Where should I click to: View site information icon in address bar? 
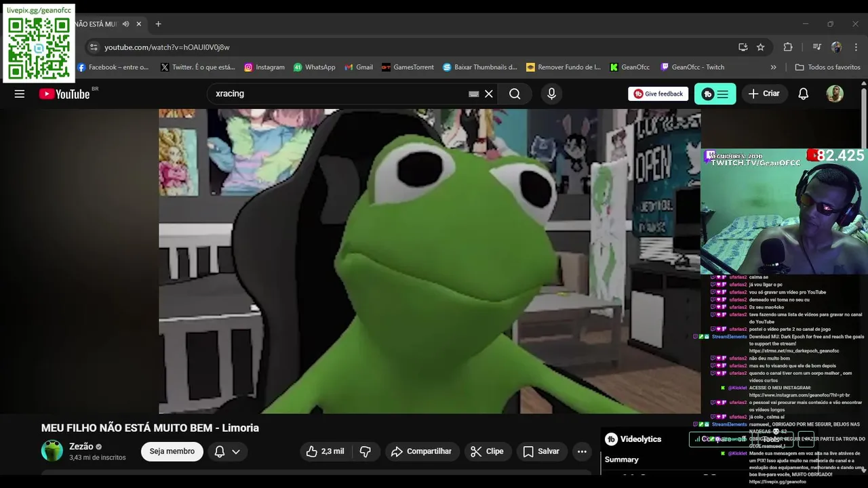click(x=94, y=47)
